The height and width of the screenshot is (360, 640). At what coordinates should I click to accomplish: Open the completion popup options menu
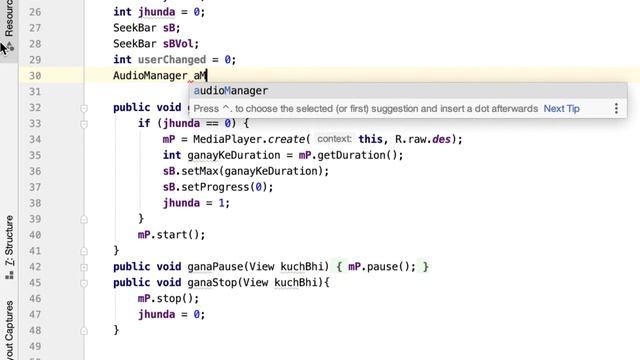coord(616,109)
